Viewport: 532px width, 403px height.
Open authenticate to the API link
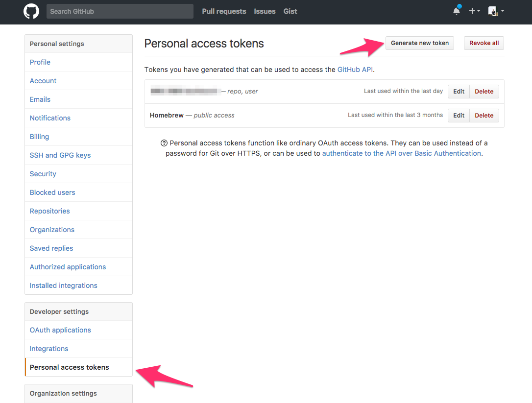pyautogui.click(x=401, y=153)
